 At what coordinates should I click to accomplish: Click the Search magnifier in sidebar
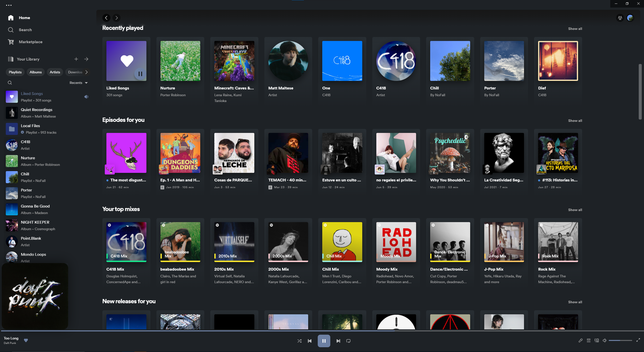tap(11, 30)
